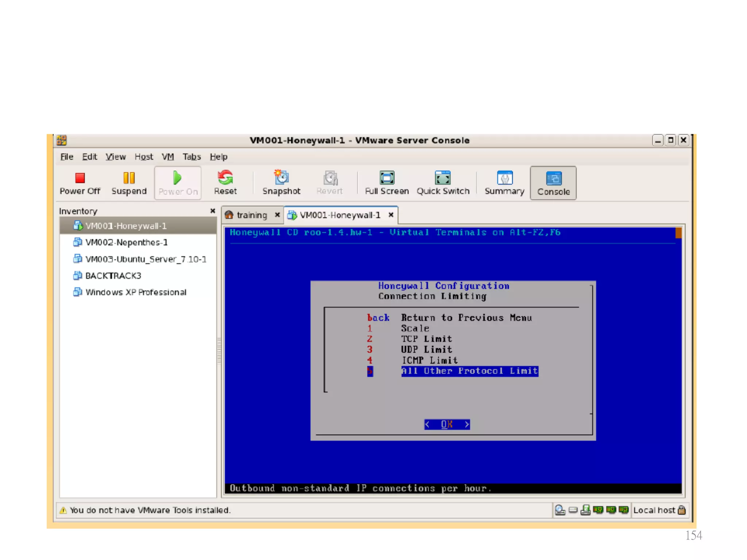Enter Full Screen mode

tap(387, 183)
